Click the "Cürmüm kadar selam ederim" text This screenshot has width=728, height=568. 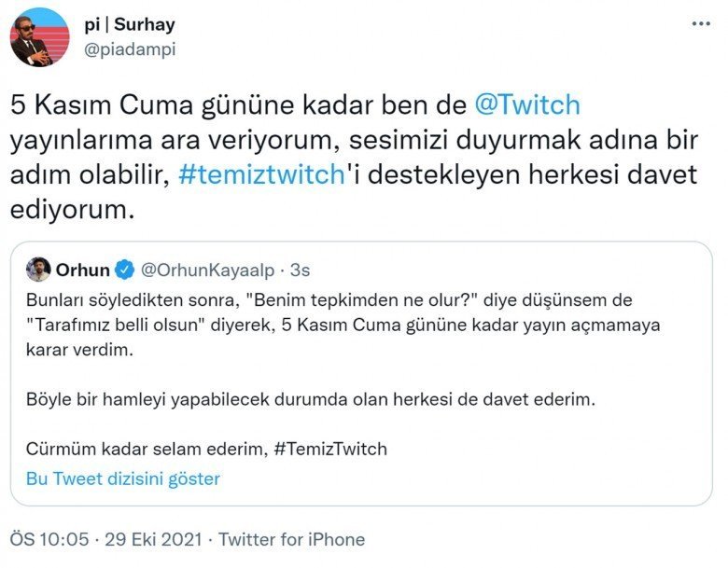tap(145, 449)
